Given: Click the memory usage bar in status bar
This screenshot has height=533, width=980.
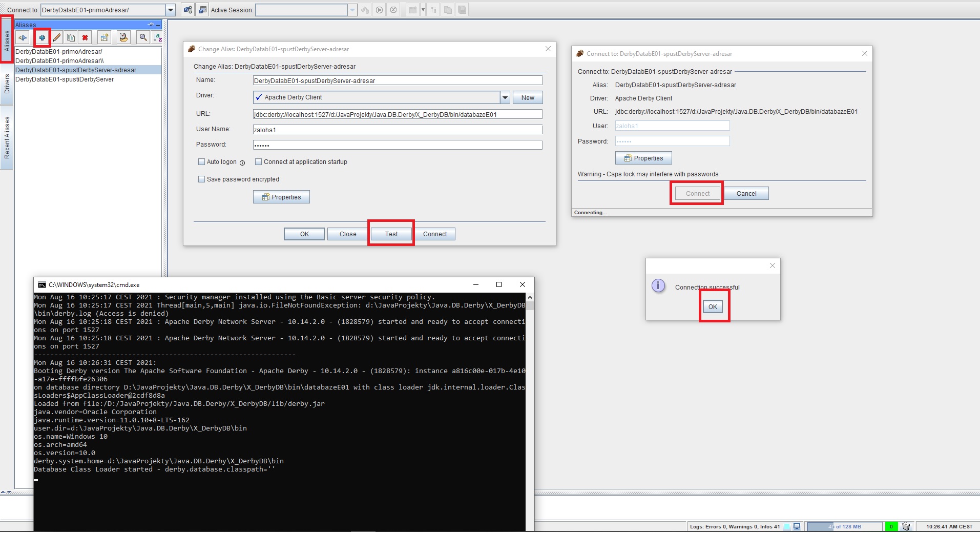Looking at the screenshot, I should [844, 526].
